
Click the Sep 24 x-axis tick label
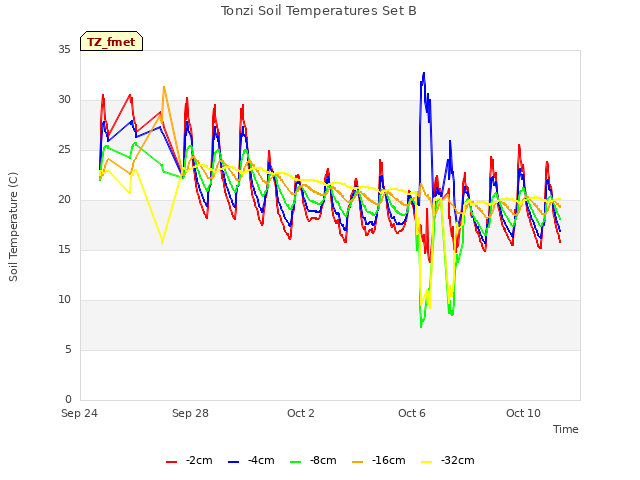coord(79,413)
